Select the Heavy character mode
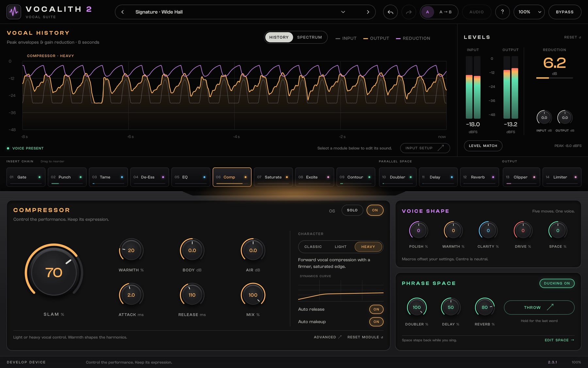This screenshot has width=588, height=368. click(x=368, y=247)
